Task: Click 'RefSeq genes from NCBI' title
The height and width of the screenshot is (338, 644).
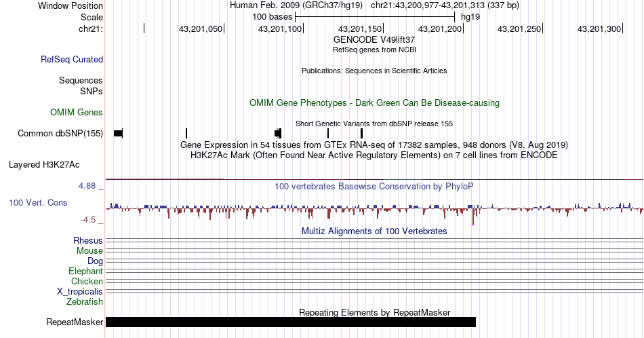Action: pos(374,50)
